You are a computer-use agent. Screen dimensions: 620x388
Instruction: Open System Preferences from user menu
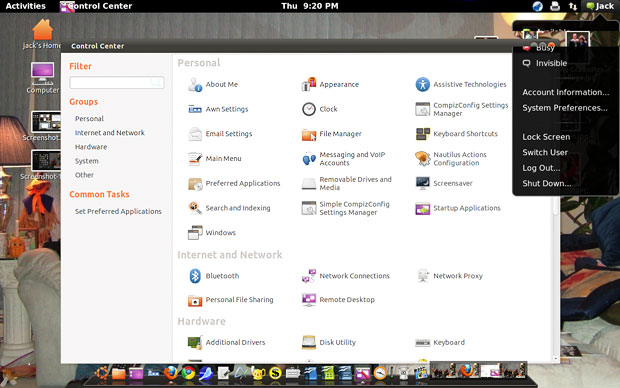565,108
